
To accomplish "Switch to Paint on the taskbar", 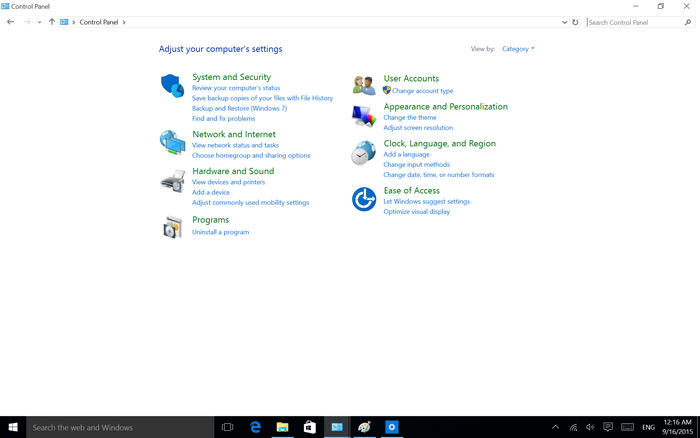I will pos(364,427).
